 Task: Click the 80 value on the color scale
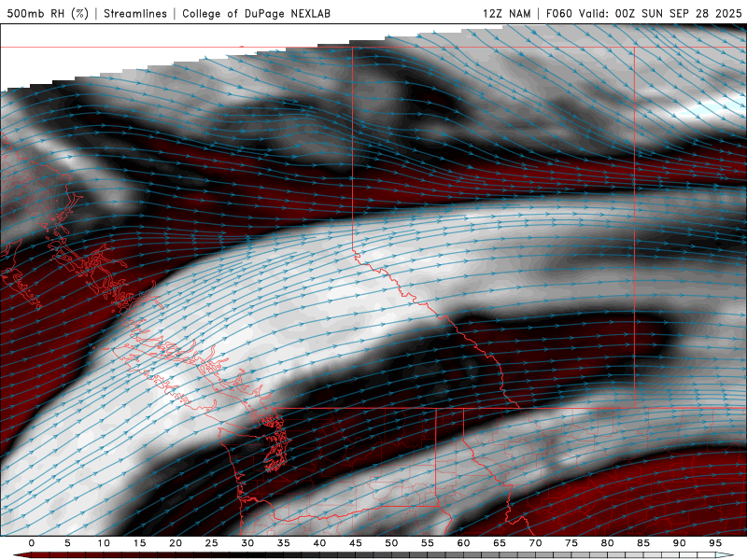(x=607, y=543)
